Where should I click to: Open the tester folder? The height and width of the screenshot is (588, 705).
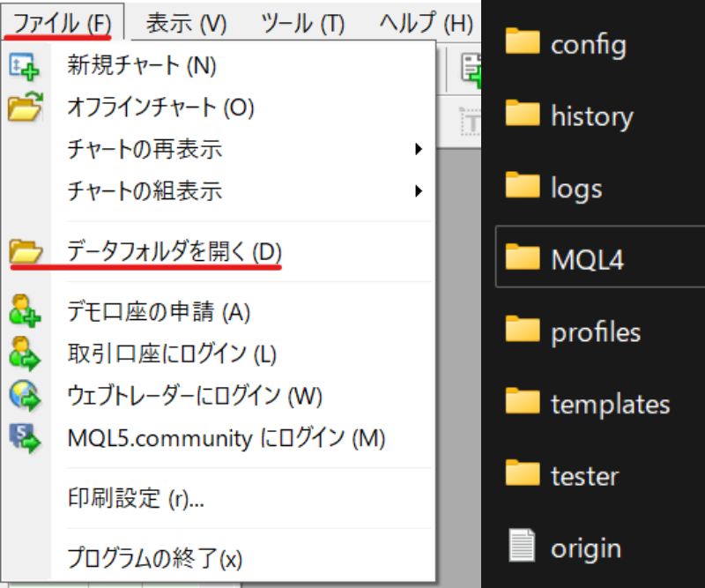pyautogui.click(x=584, y=476)
